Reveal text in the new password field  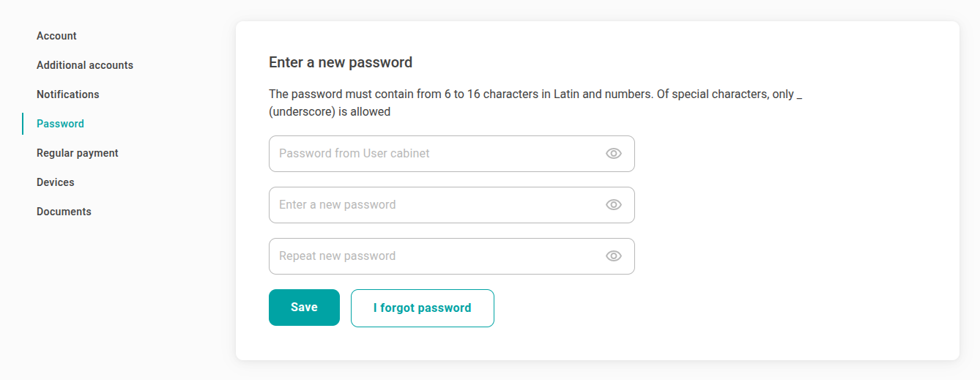[614, 205]
